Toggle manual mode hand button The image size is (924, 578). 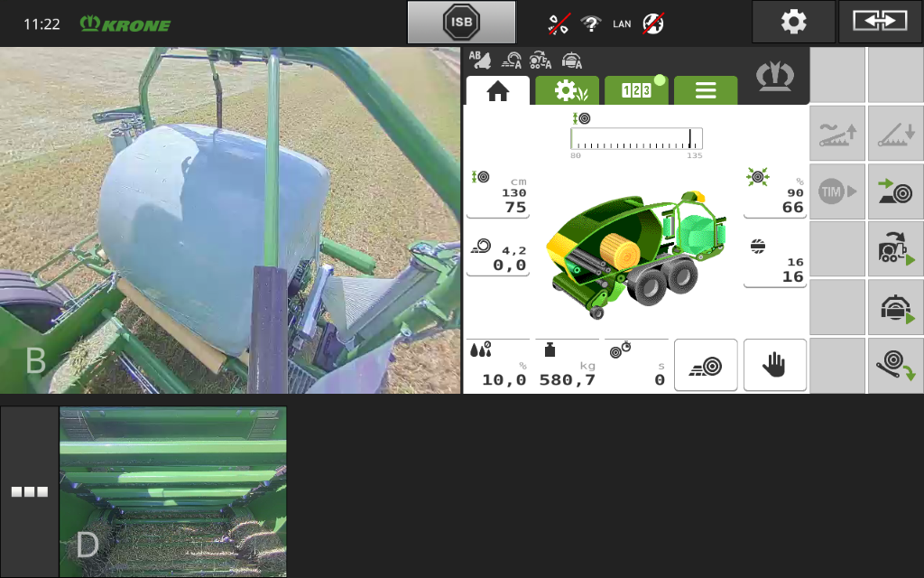click(774, 365)
